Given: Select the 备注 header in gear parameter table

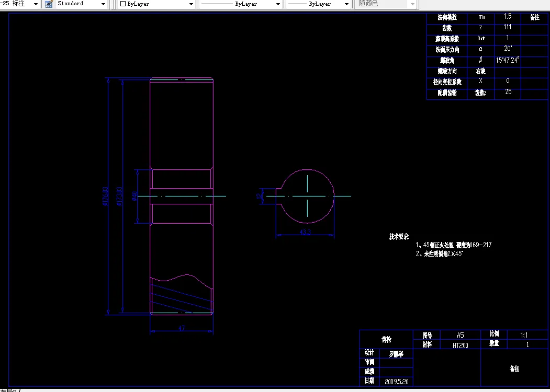Looking at the screenshot, I should click(535, 17).
